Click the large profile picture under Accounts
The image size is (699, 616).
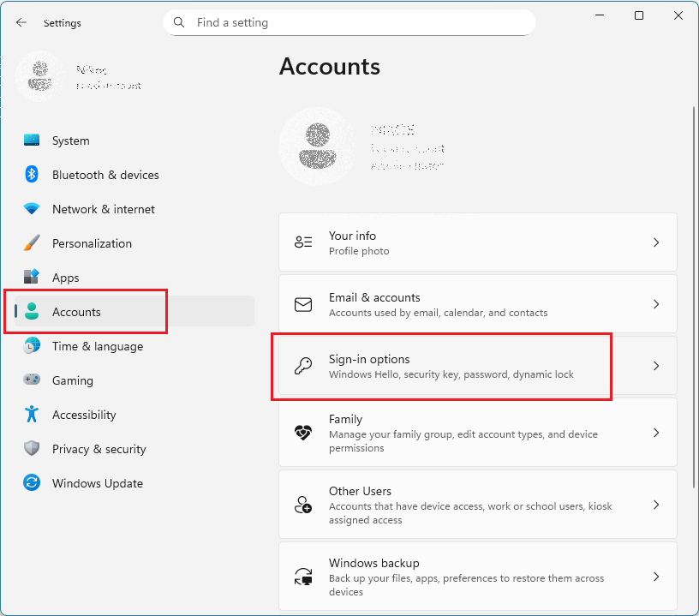click(x=318, y=146)
